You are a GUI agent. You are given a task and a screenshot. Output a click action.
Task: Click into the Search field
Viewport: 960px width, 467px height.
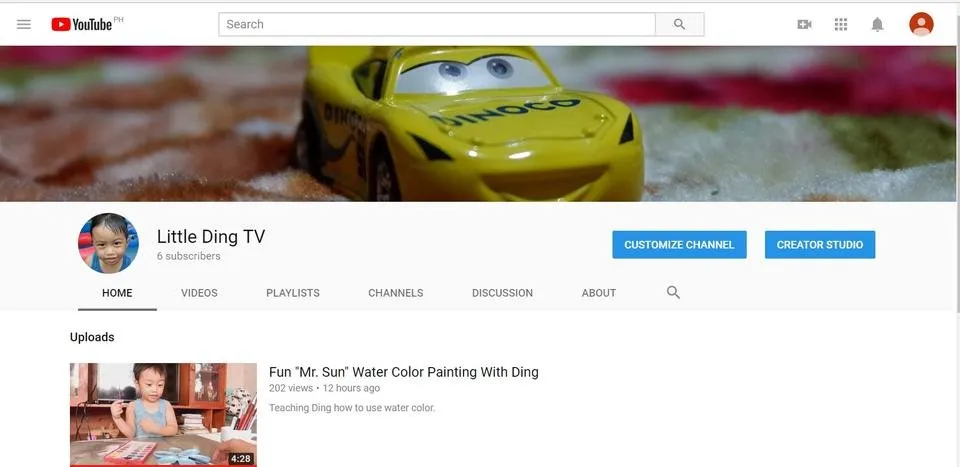click(x=437, y=24)
